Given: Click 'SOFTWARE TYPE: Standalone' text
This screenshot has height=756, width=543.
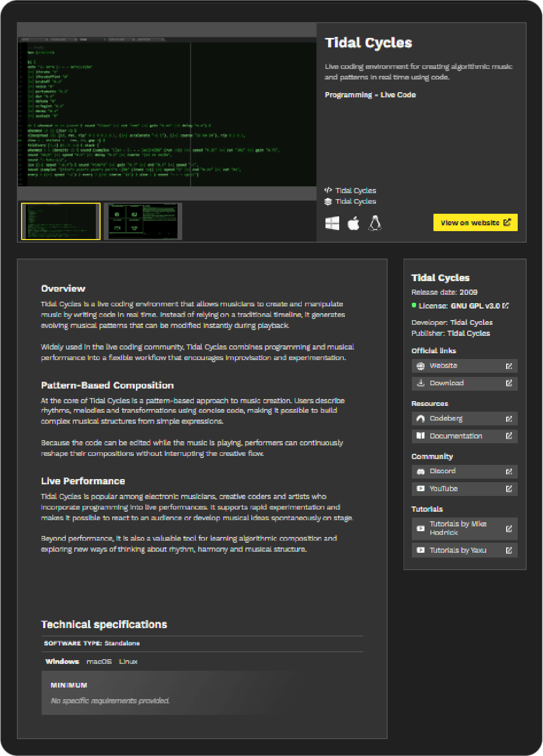Looking at the screenshot, I should coord(92,643).
